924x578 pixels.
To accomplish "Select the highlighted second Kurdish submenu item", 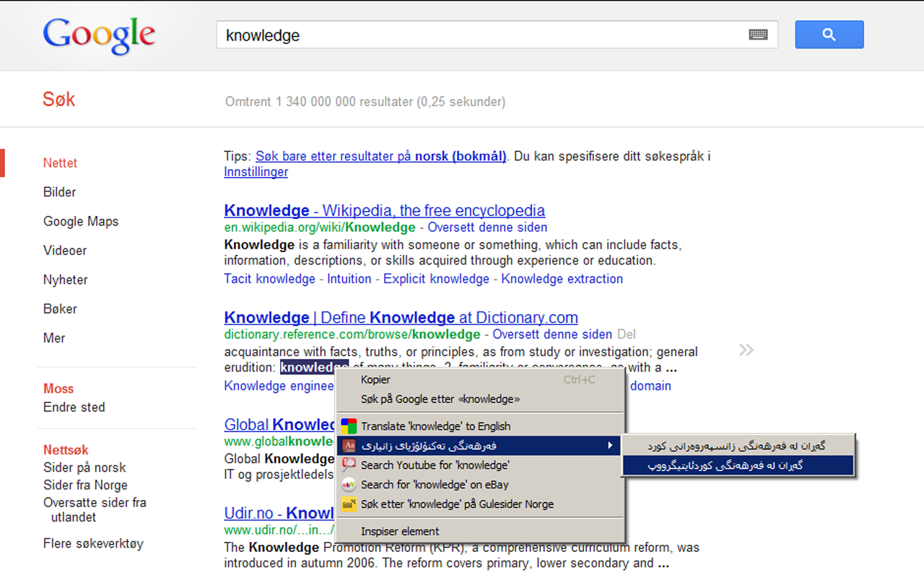I will (x=738, y=465).
